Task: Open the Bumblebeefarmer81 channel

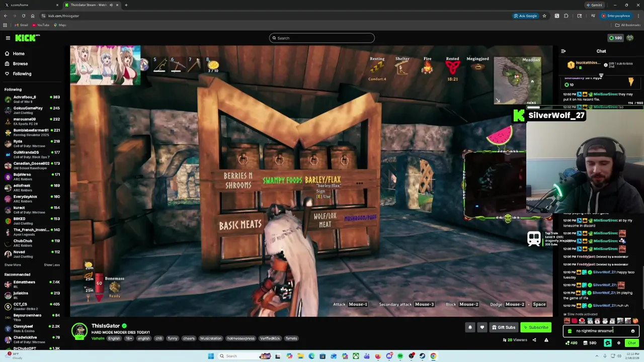Action: (x=32, y=132)
